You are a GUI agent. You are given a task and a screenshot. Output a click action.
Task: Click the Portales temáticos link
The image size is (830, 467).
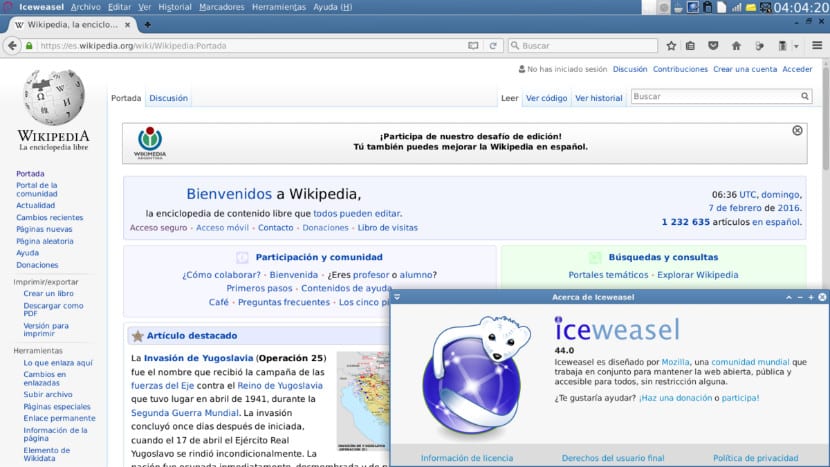pyautogui.click(x=608, y=275)
